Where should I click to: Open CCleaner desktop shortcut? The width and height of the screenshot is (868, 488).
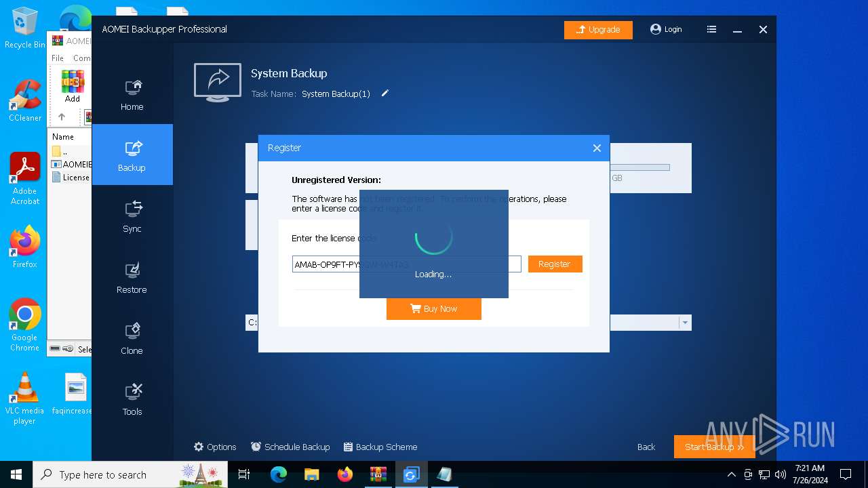click(25, 100)
